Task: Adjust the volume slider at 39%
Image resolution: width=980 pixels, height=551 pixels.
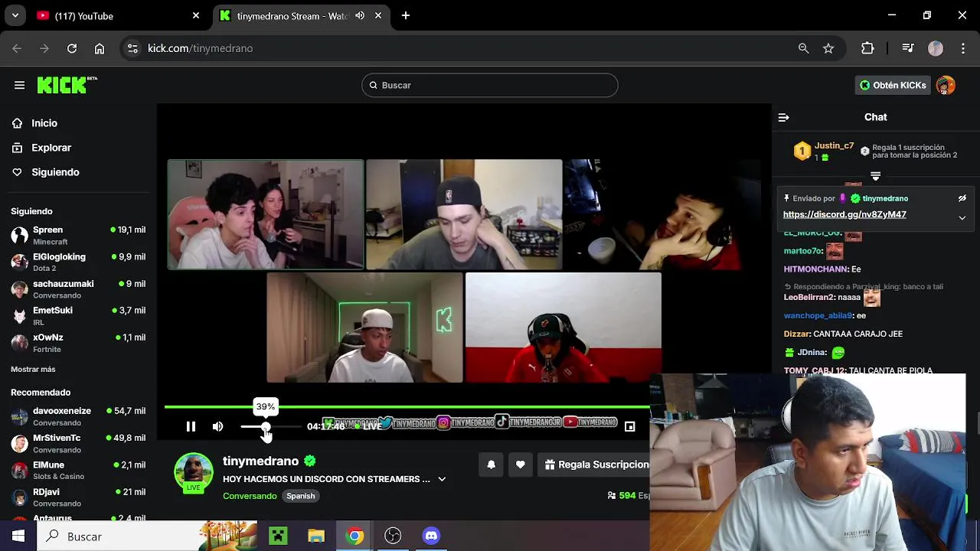Action: pos(266,426)
